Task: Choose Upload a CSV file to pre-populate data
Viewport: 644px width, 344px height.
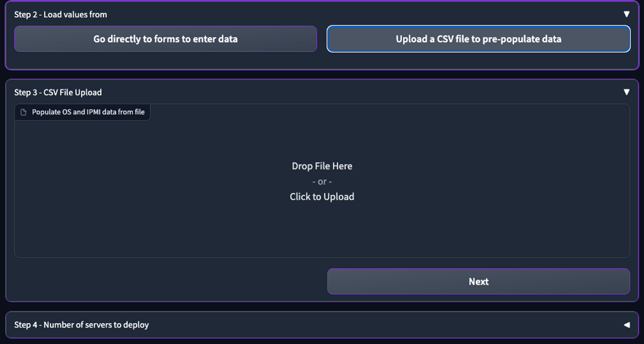Action: tap(478, 39)
